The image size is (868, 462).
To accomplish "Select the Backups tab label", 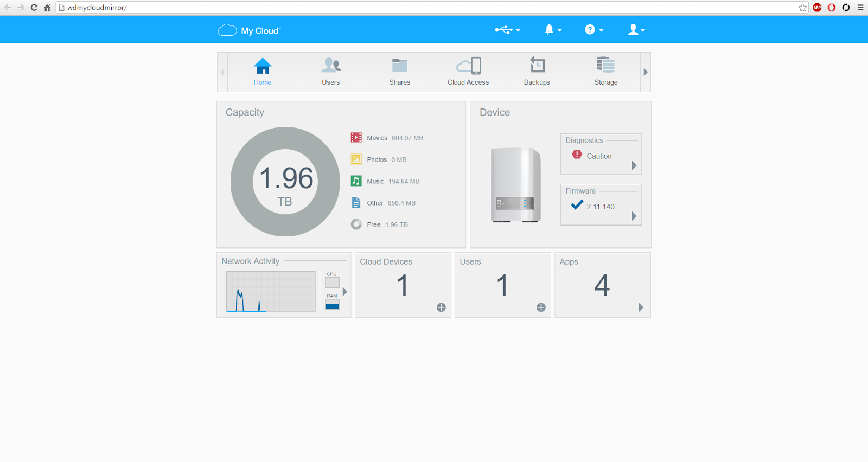I will tap(537, 82).
